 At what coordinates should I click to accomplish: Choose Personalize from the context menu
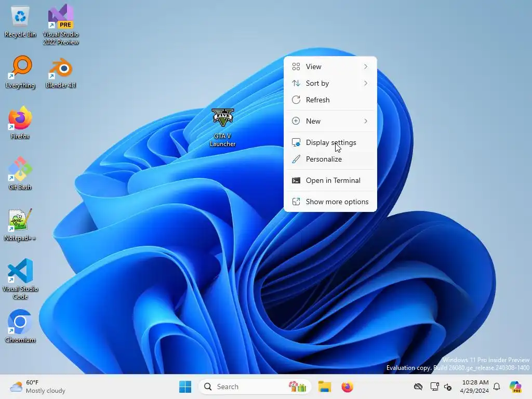(330, 159)
